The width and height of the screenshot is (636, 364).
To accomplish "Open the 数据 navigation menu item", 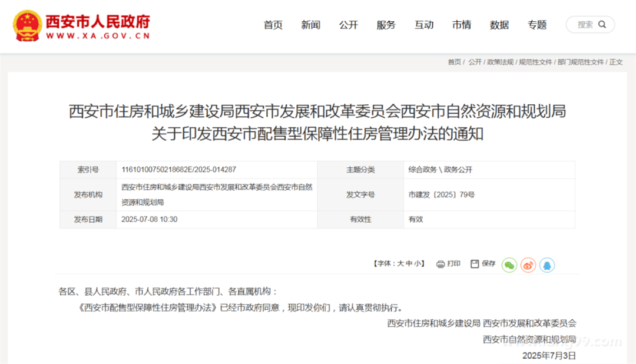I will pos(499,25).
